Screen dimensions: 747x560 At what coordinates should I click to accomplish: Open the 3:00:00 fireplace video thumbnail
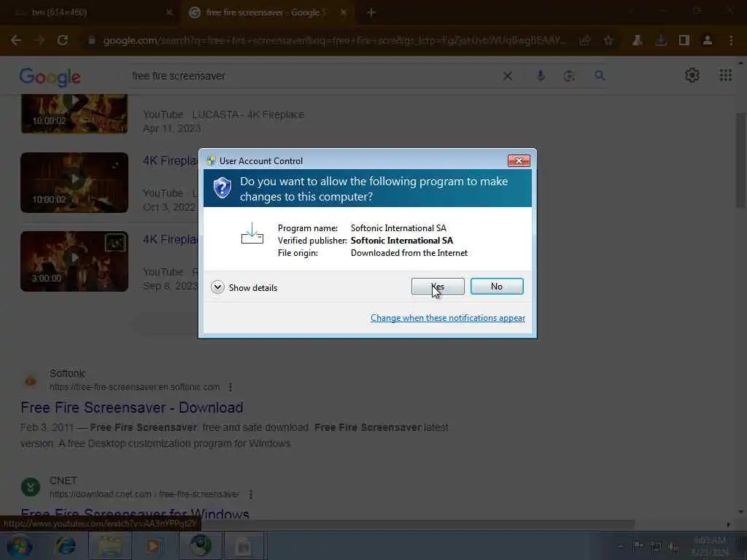74,262
